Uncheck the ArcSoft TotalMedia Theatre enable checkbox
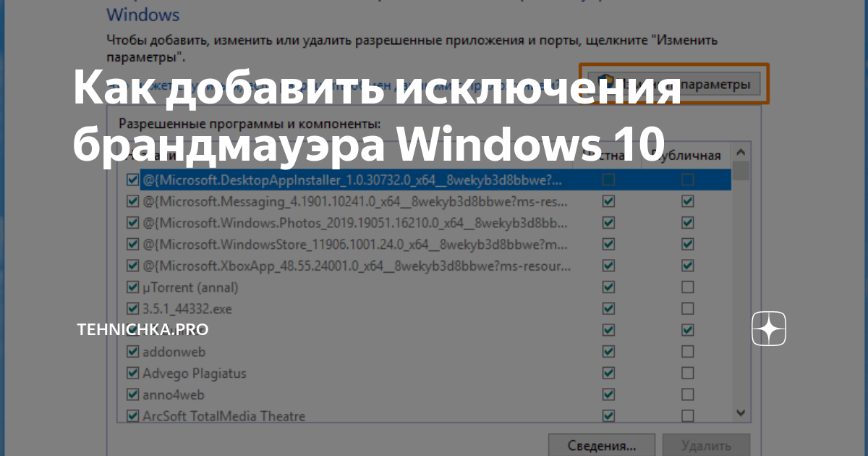Viewport: 868px width, 456px height. tap(132, 416)
